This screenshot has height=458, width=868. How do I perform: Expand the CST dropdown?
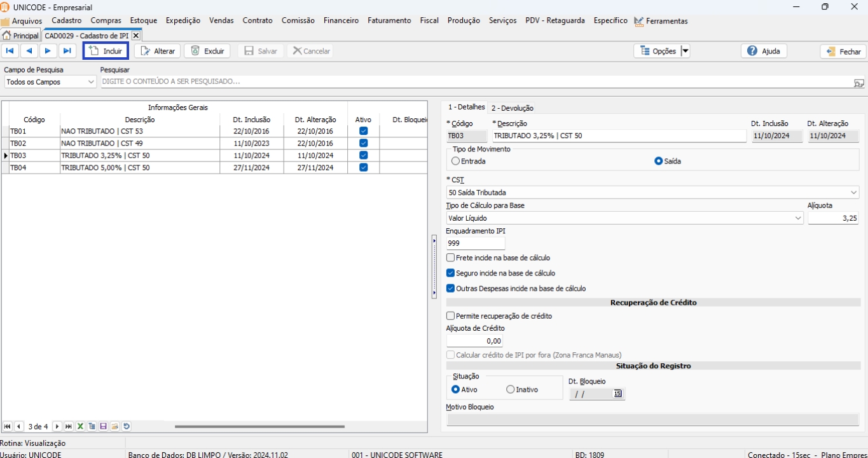[853, 192]
